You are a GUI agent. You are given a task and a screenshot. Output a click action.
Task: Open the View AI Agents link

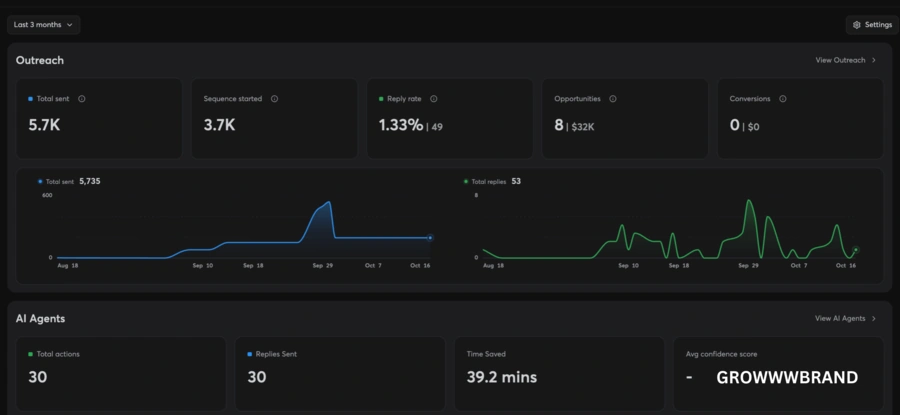pyautogui.click(x=845, y=318)
